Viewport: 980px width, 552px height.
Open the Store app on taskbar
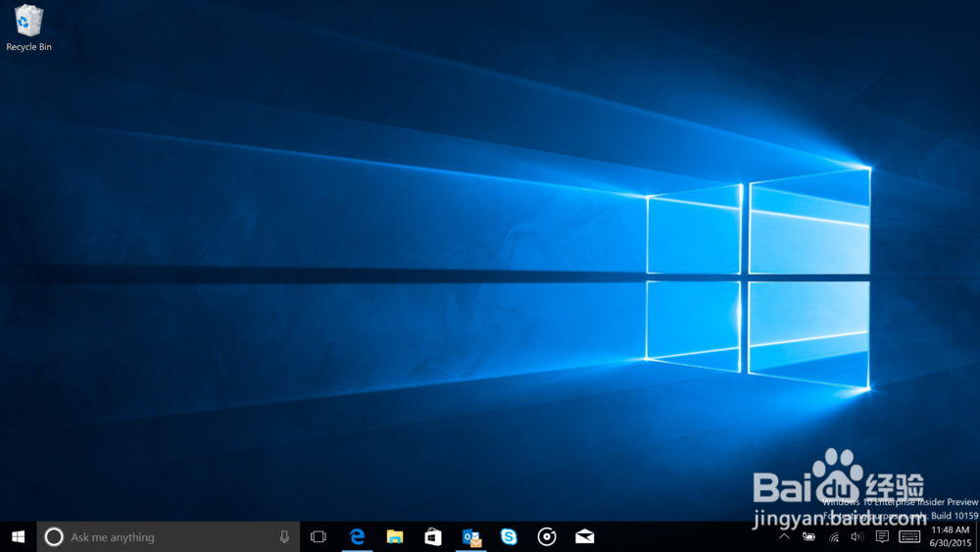pos(433,537)
